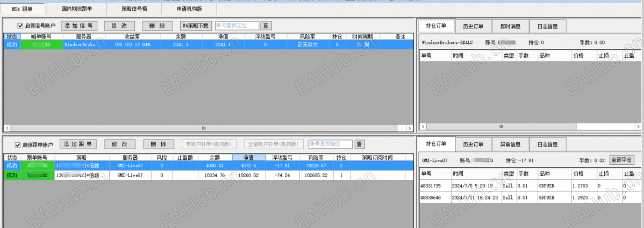Click the -74.24 floating profit cell
Viewport: 644px width, 228px height.
pos(283,175)
